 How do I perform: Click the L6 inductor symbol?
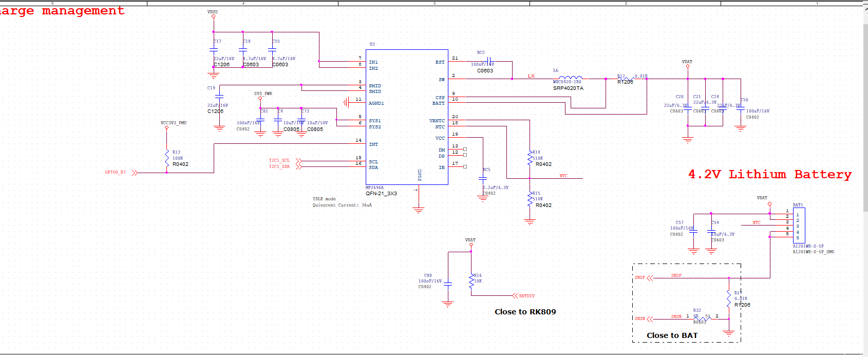(570, 78)
